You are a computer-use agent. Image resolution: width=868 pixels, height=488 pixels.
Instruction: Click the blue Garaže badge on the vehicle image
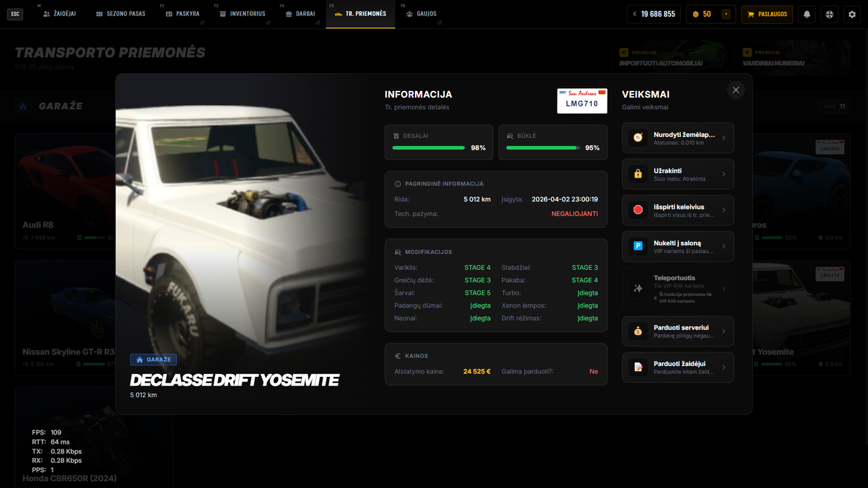(153, 360)
